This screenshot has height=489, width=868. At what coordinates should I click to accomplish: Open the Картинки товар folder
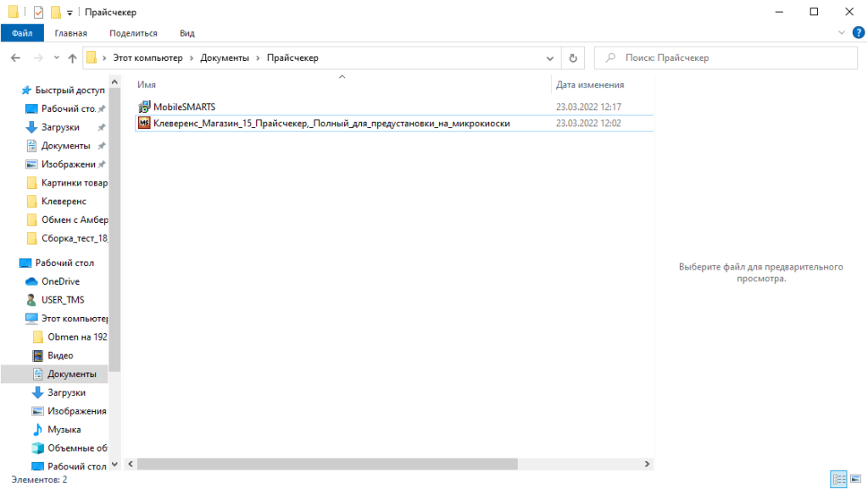point(75,182)
